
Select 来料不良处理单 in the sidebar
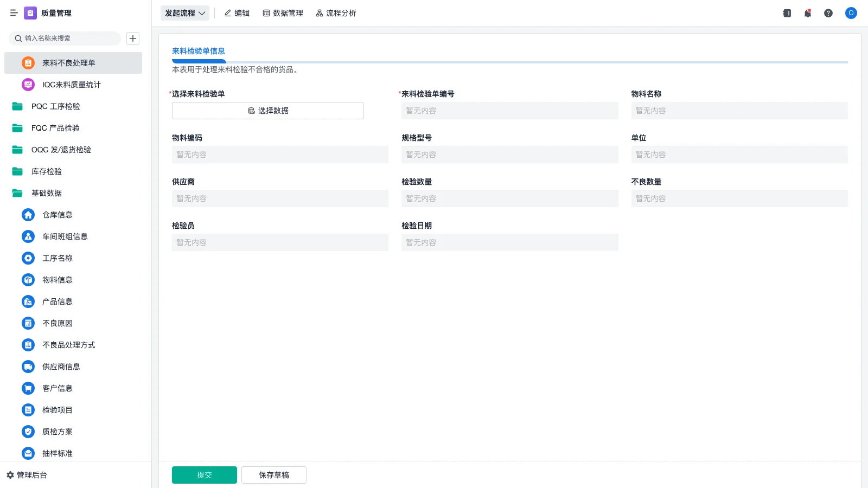tap(67, 63)
